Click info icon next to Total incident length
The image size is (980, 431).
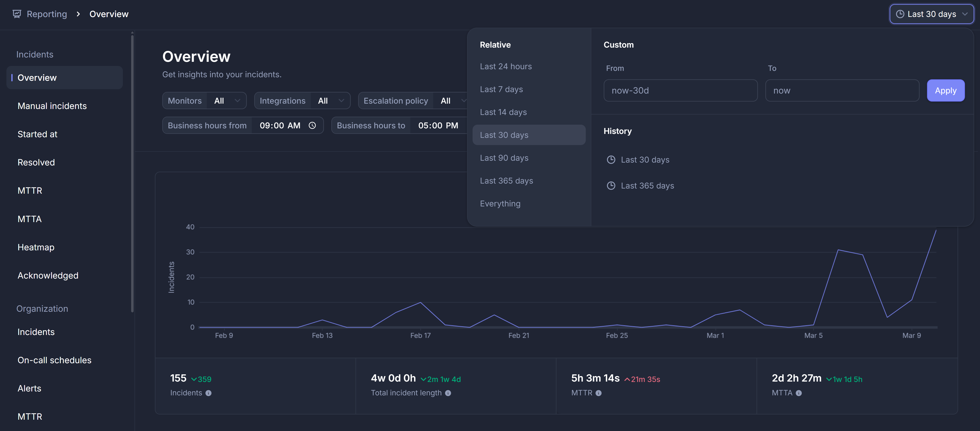[x=448, y=393]
